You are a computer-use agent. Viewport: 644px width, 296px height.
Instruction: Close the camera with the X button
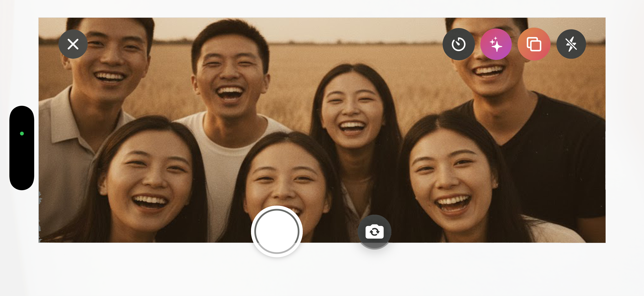(x=73, y=44)
